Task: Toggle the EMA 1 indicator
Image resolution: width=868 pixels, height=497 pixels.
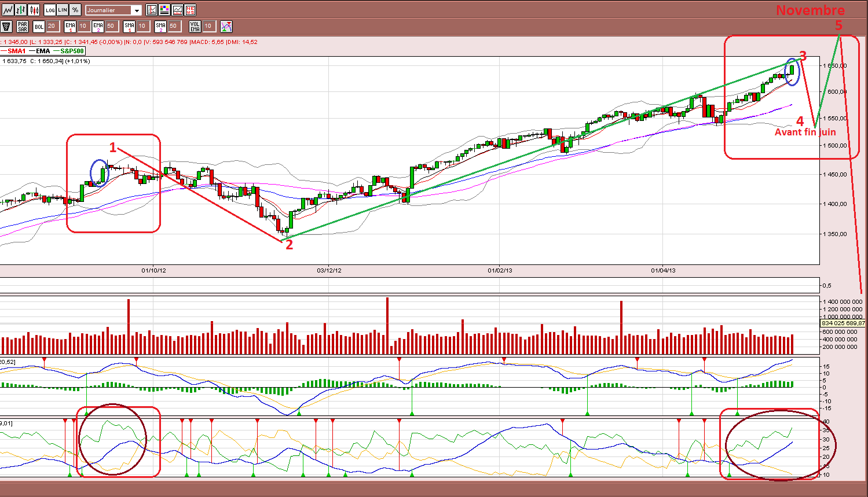Action: pyautogui.click(x=70, y=27)
